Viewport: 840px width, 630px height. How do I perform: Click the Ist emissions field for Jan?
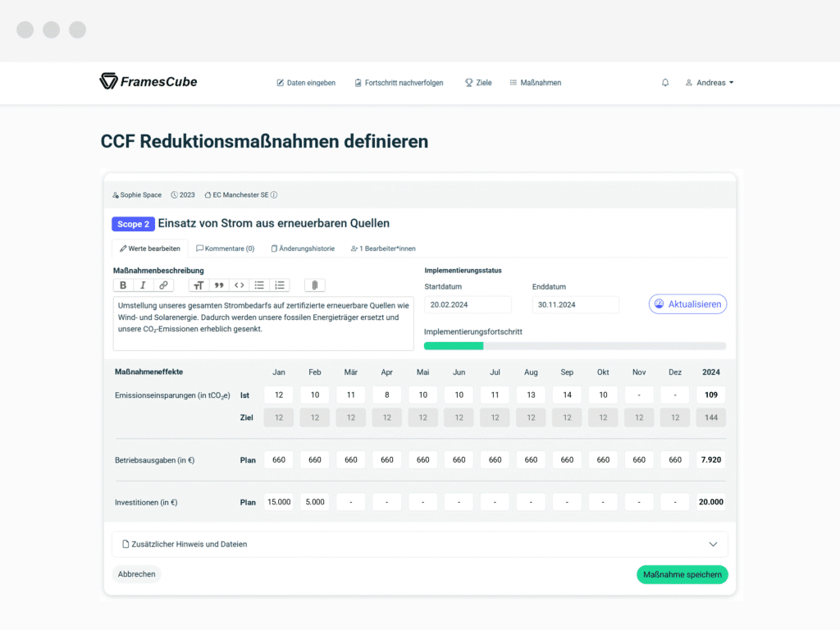tap(279, 395)
